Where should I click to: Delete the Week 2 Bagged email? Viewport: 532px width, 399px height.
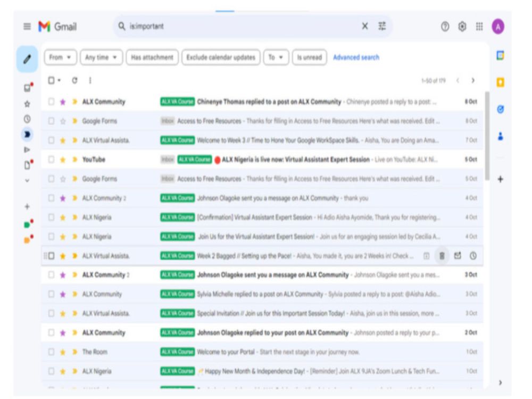(442, 256)
